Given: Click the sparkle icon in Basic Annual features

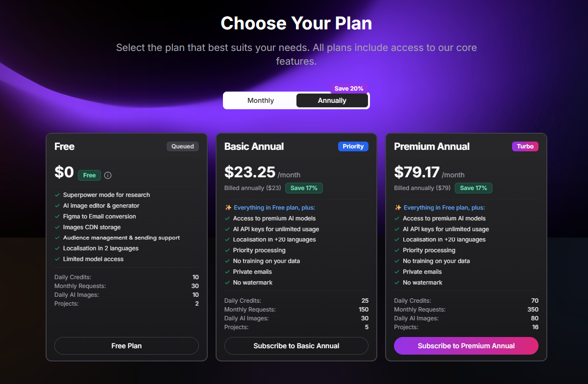Looking at the screenshot, I should point(228,208).
